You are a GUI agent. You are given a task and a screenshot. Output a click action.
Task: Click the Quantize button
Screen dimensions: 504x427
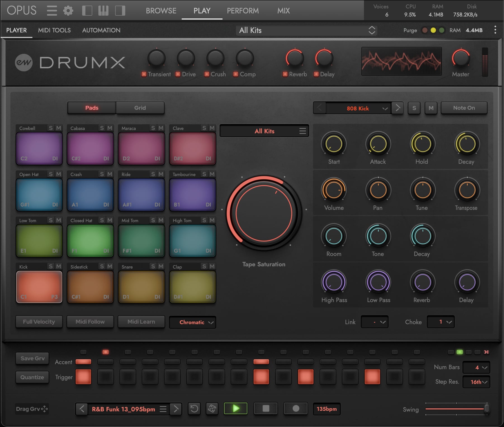coord(32,377)
